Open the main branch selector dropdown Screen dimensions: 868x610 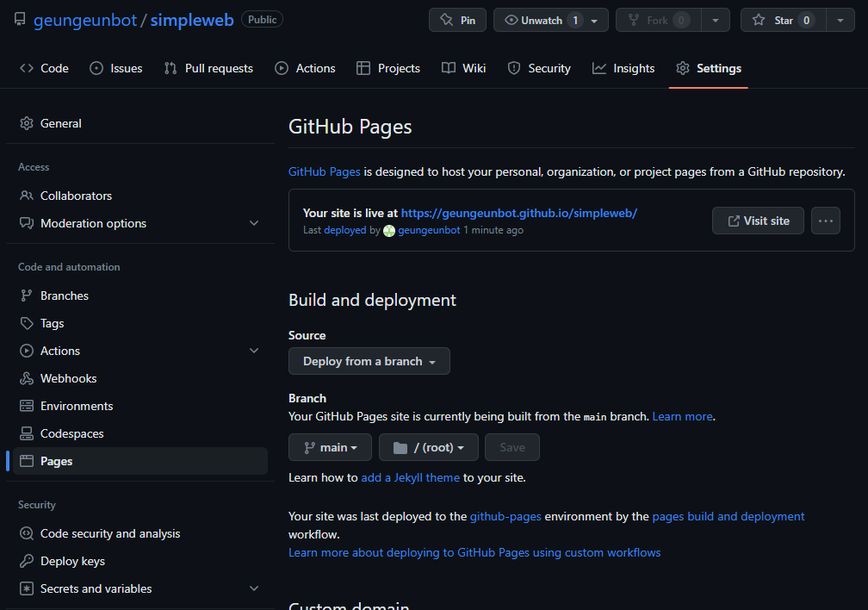click(330, 447)
